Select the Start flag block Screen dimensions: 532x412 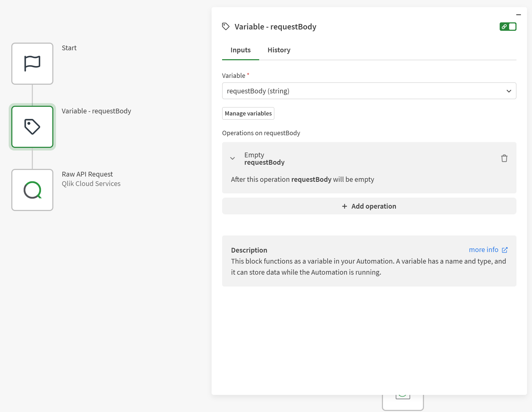pyautogui.click(x=32, y=64)
